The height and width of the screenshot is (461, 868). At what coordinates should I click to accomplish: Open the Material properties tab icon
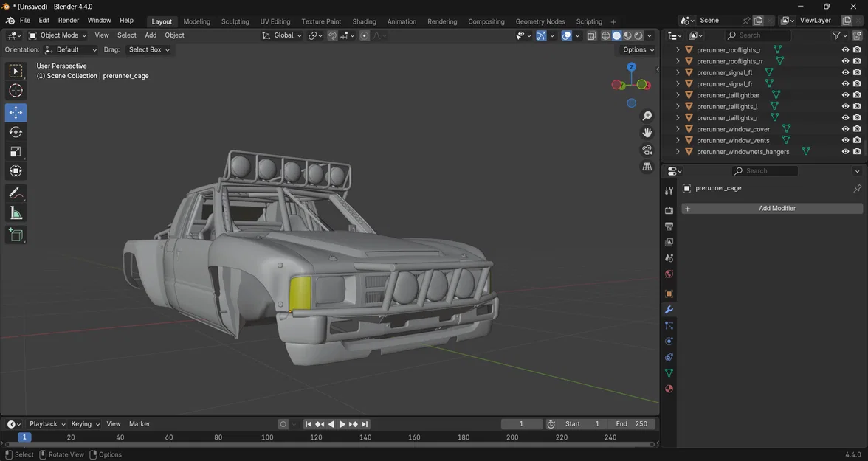[669, 389]
